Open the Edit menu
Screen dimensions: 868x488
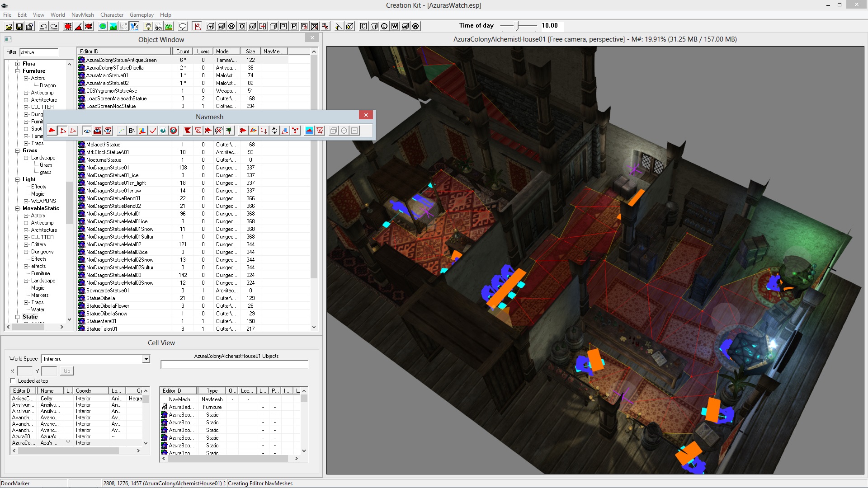coord(22,15)
